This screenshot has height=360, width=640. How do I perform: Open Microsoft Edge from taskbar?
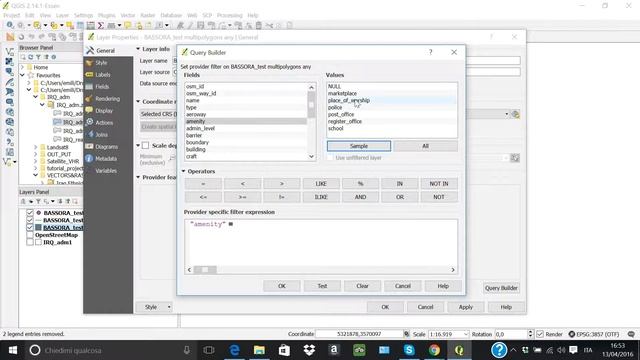234,350
